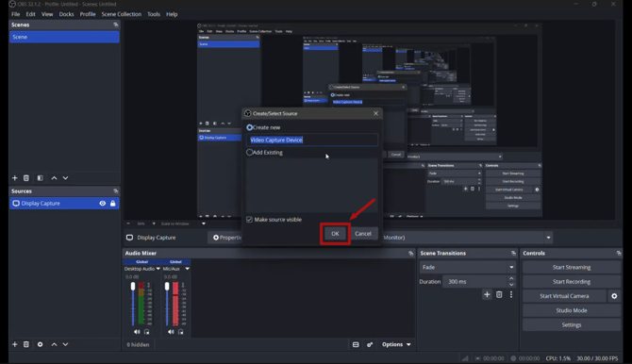Increase the transition duration with up arrow

click(511, 278)
